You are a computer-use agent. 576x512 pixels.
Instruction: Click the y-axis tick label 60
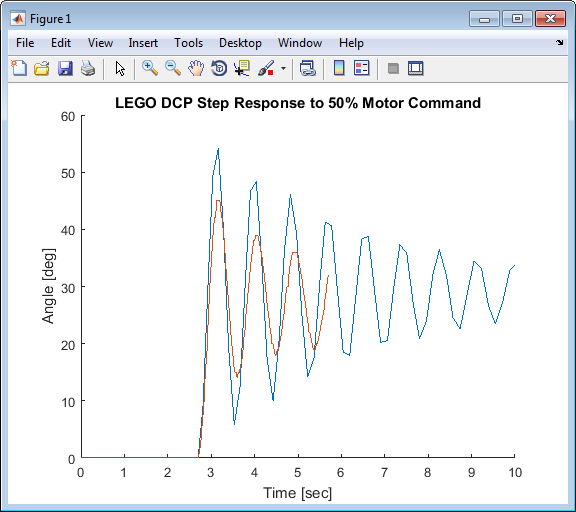[68, 117]
